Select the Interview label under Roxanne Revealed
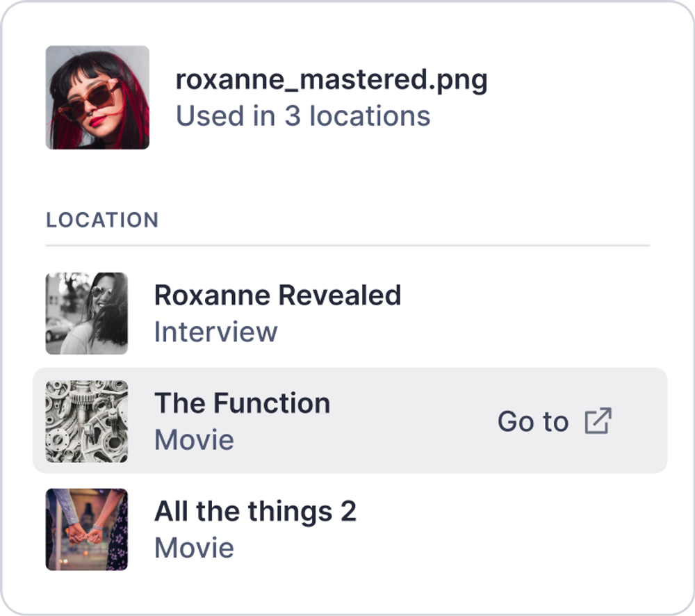 click(x=216, y=332)
